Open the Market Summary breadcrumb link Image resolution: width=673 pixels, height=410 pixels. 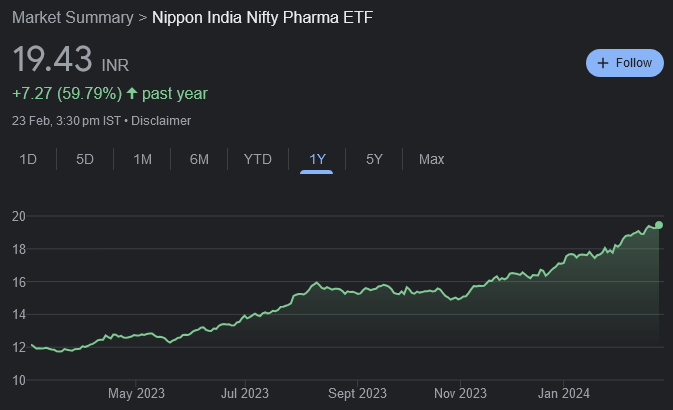click(x=73, y=18)
